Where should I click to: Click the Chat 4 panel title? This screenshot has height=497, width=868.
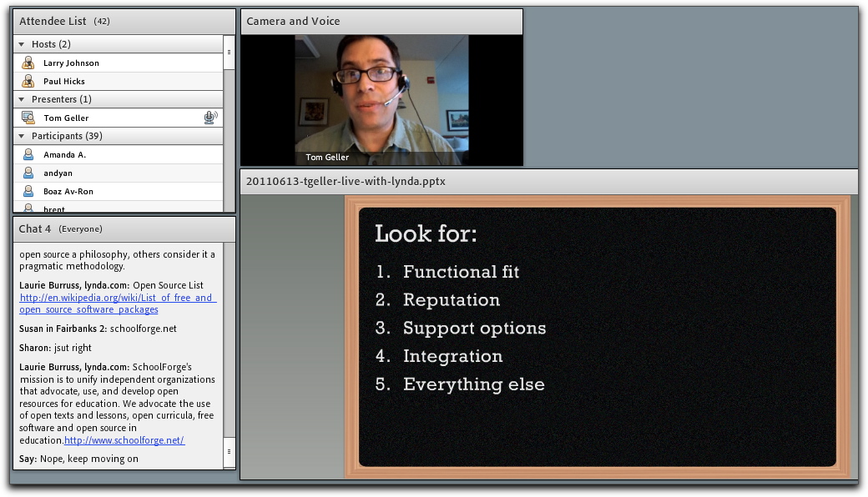pos(36,228)
